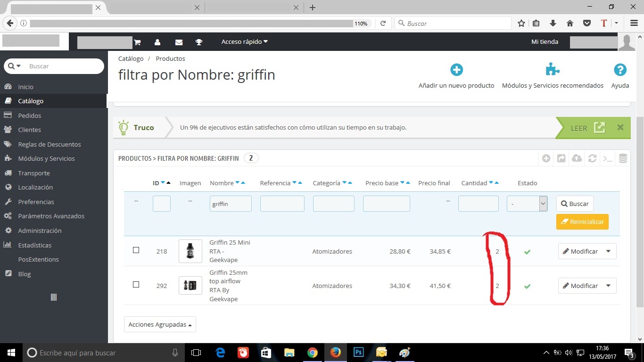Open Catálogo in sidebar
The width and height of the screenshot is (644, 362).
[31, 101]
